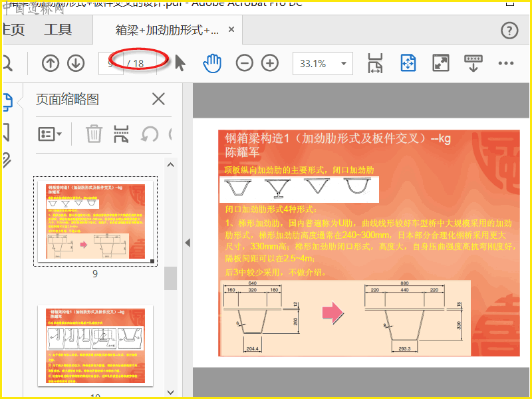Click the fit full page icon
This screenshot has width=532, height=399.
coord(408,63)
